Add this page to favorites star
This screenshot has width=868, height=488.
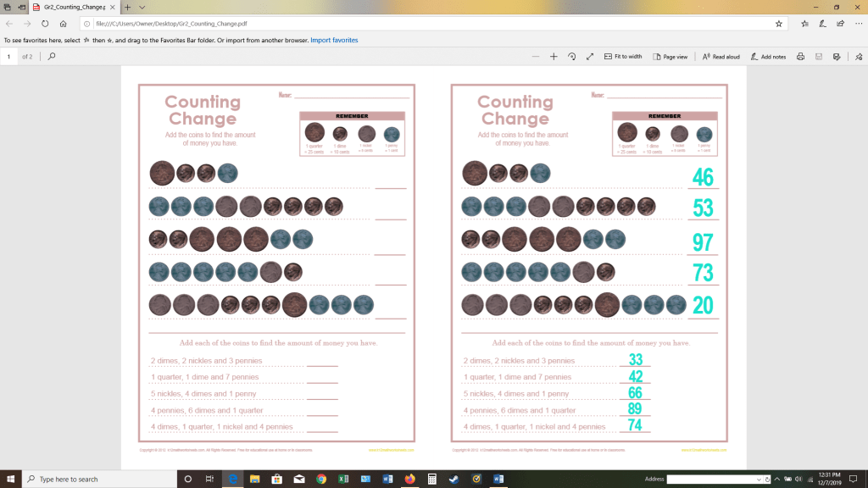tap(778, 24)
